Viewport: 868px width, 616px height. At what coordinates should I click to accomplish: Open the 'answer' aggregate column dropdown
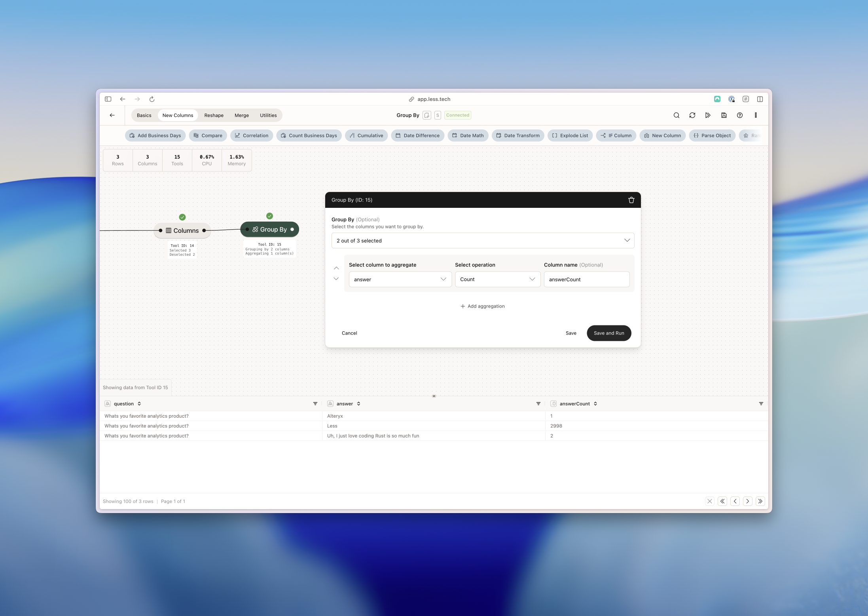(400, 279)
